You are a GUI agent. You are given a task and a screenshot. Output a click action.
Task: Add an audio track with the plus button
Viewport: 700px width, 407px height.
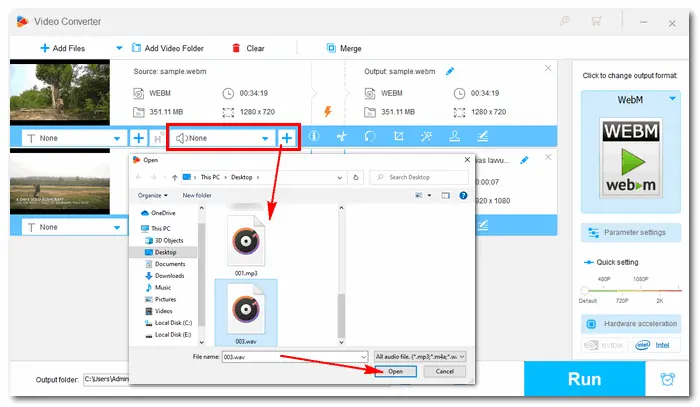coord(287,138)
